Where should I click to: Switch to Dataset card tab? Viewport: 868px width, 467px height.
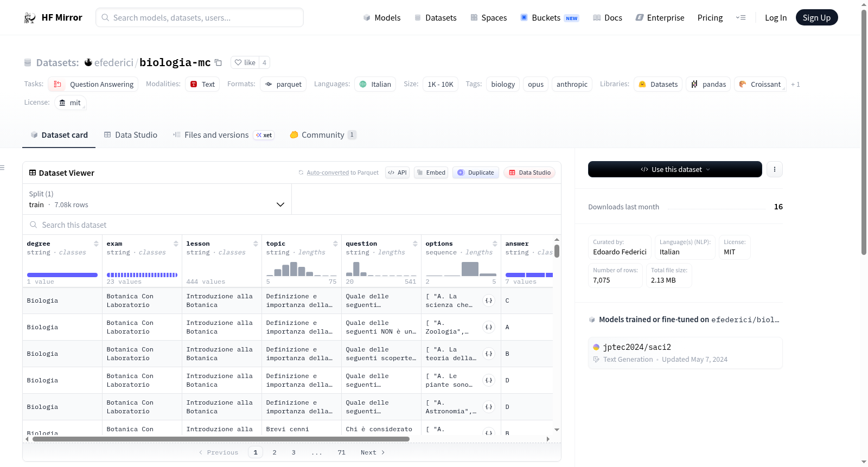point(59,135)
